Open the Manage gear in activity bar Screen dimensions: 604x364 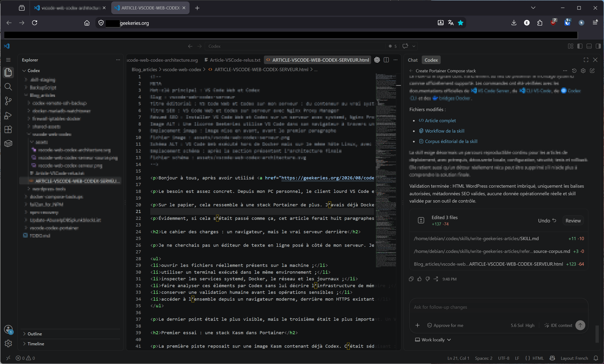(8, 343)
